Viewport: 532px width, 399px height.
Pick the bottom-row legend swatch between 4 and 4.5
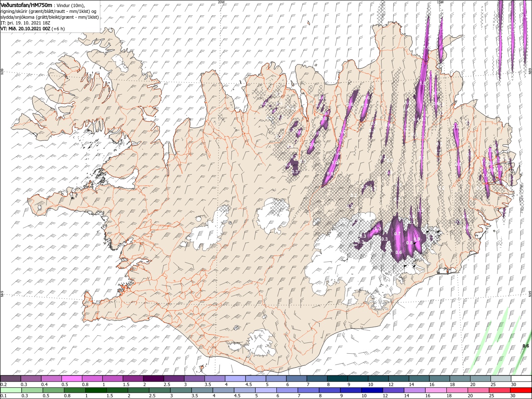click(223, 390)
